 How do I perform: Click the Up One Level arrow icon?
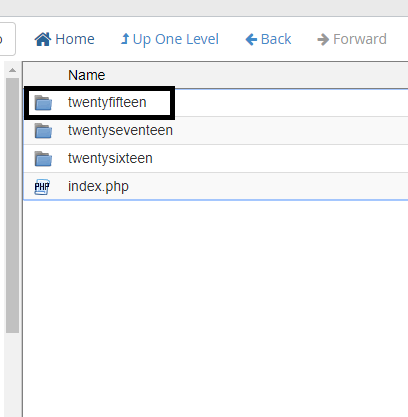click(x=125, y=39)
